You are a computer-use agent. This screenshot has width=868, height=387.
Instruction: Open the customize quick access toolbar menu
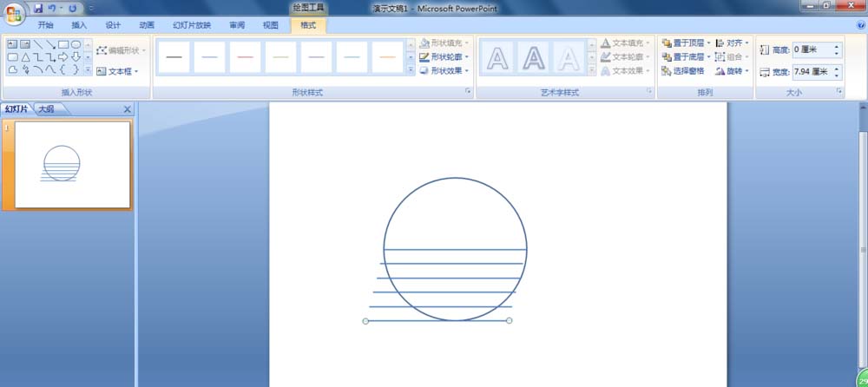[x=91, y=9]
